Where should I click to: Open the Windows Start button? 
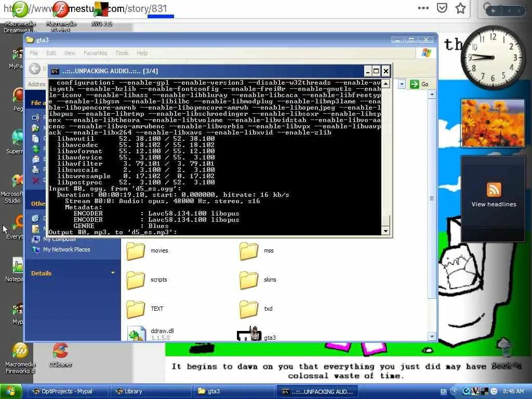click(x=11, y=391)
